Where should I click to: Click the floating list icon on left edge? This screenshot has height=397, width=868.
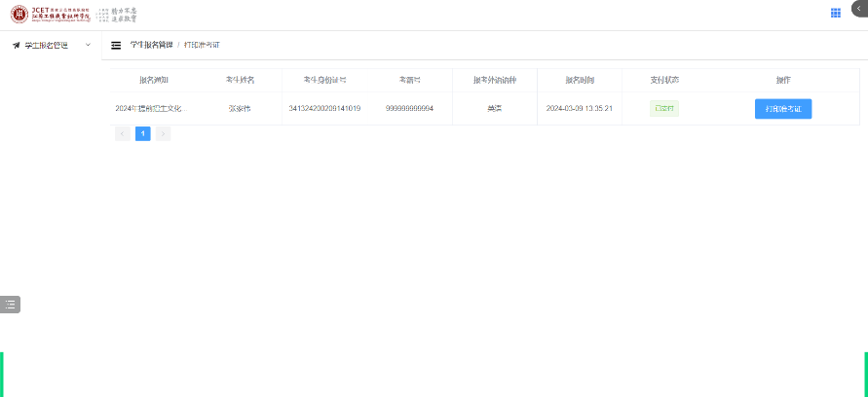pos(10,305)
